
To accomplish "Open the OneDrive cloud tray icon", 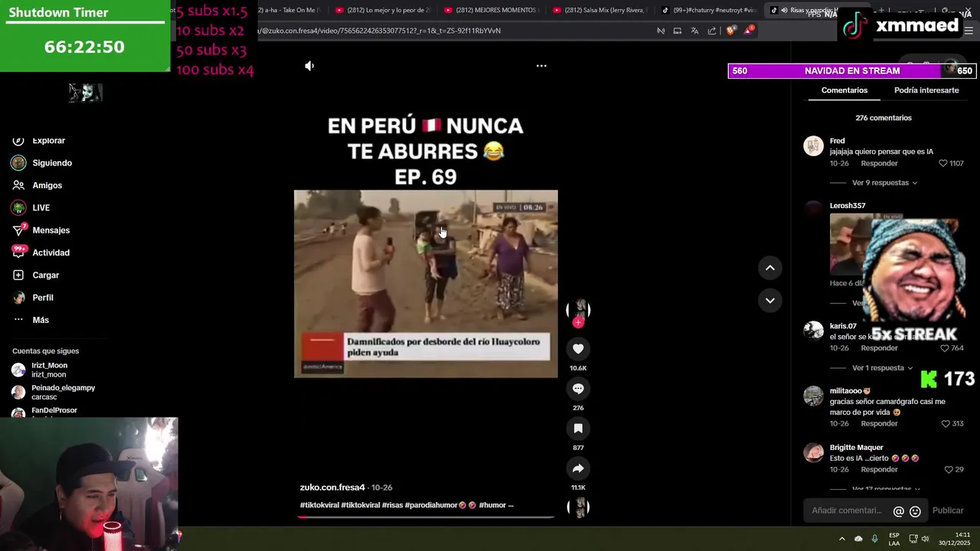I will [x=858, y=539].
